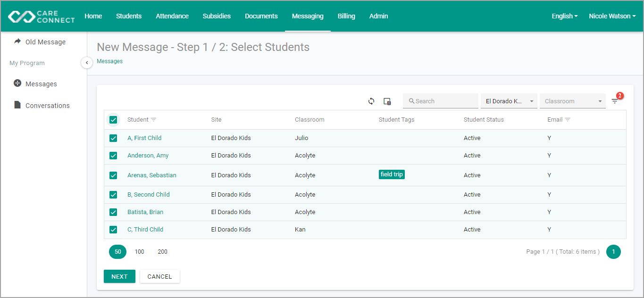Click the Email column filter icon
Screen dimensions: 644x298
click(568, 120)
